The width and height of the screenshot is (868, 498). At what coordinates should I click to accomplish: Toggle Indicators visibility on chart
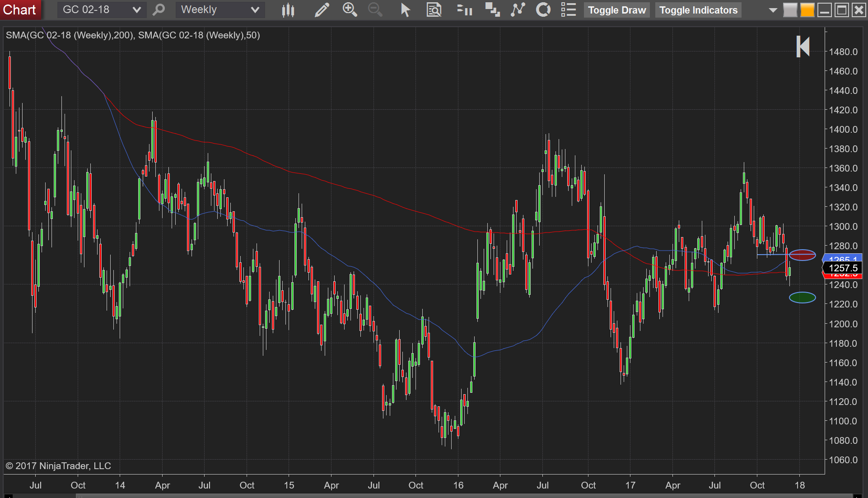[x=698, y=10]
